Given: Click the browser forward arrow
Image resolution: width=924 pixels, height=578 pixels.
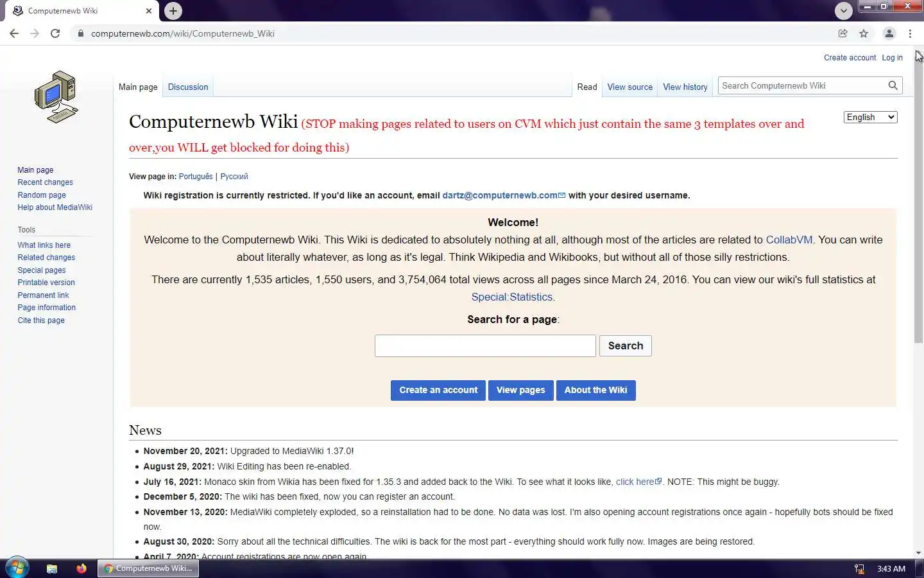Looking at the screenshot, I should coord(35,33).
